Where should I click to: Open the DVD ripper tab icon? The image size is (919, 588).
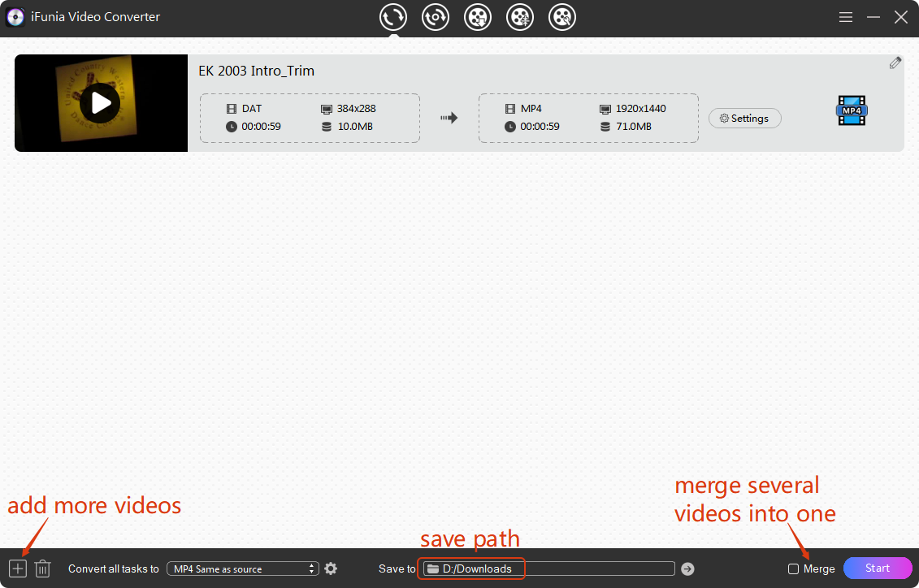pyautogui.click(x=436, y=17)
